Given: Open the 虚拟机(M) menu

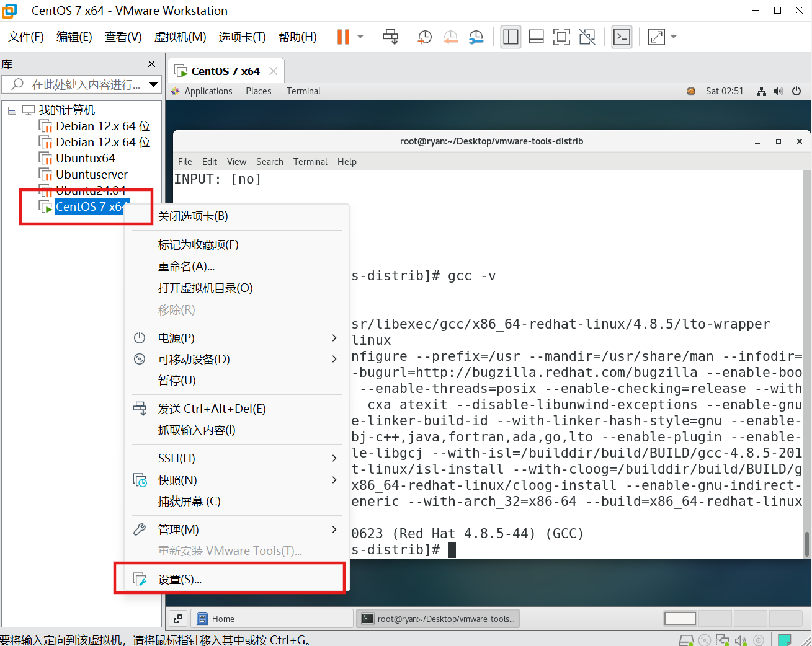Looking at the screenshot, I should click(x=181, y=37).
